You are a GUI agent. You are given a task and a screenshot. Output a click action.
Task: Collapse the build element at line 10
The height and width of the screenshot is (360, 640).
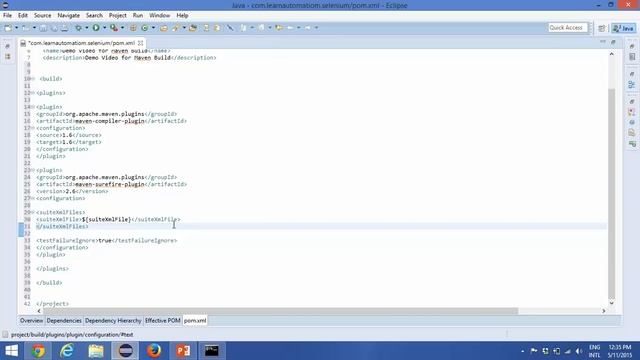33,79
